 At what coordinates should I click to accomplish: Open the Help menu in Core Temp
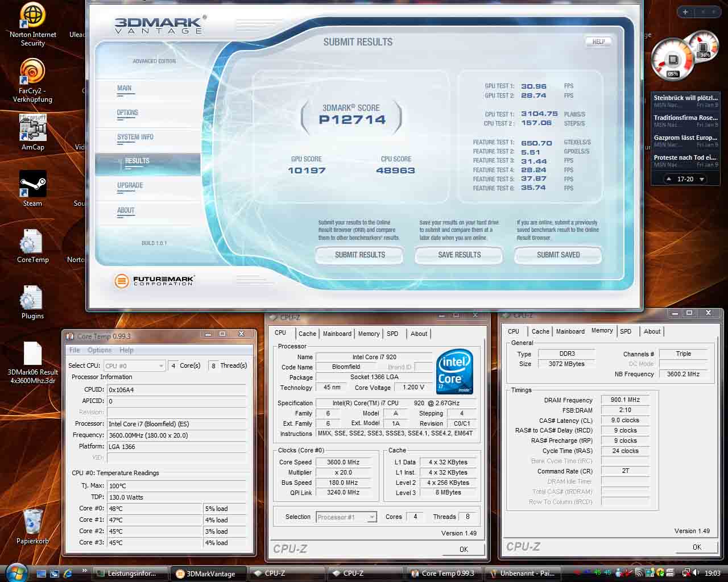tap(126, 350)
